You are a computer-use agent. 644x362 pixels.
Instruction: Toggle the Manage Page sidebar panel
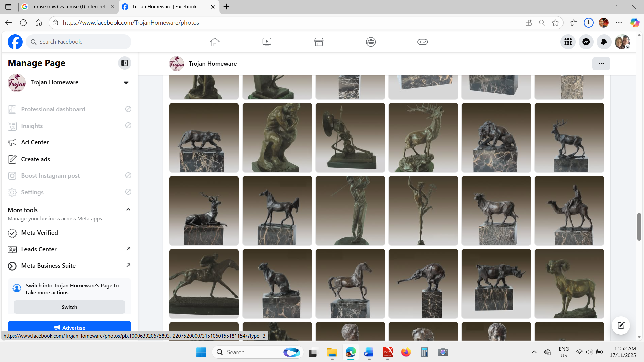(x=125, y=63)
